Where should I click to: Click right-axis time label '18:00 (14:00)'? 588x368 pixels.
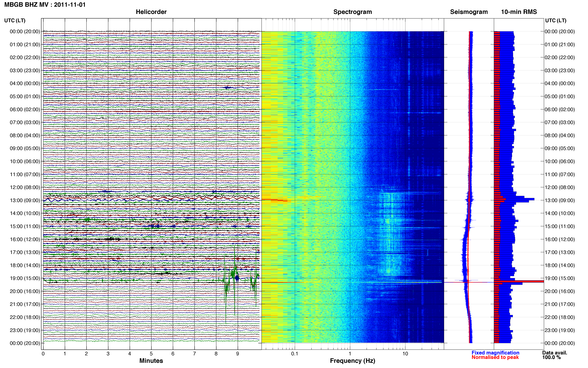(560, 265)
